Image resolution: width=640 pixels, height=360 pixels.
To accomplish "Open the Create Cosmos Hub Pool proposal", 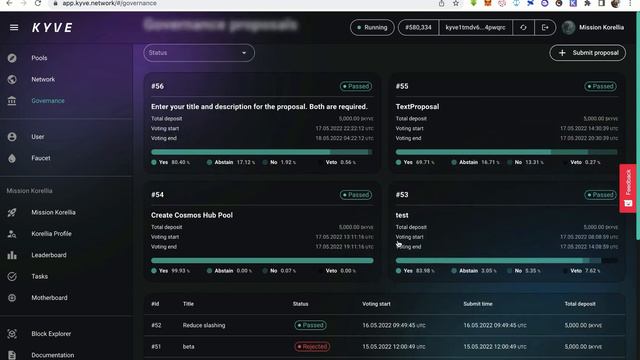I will click(x=192, y=215).
